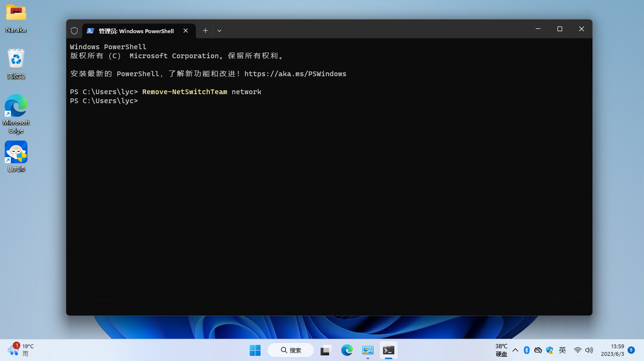Open the clock and date showing 13:59
Image resolution: width=644 pixels, height=361 pixels.
point(613,350)
